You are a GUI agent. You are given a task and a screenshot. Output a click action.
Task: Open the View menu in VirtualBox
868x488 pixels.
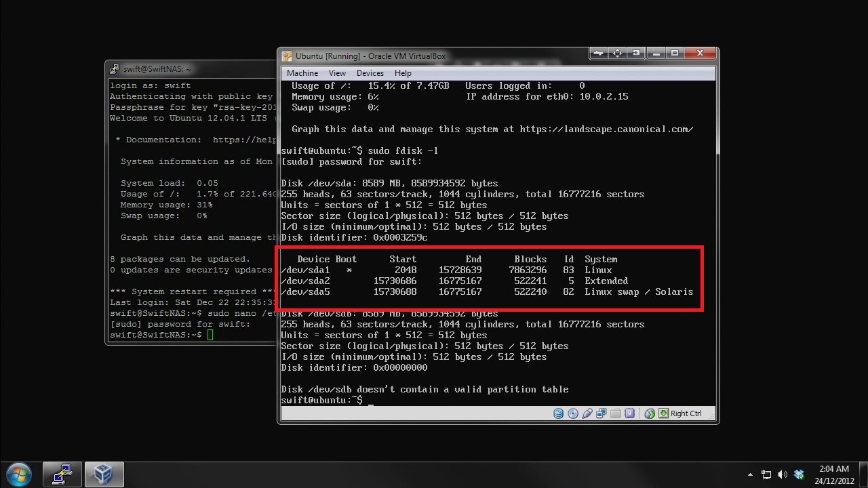[x=337, y=73]
